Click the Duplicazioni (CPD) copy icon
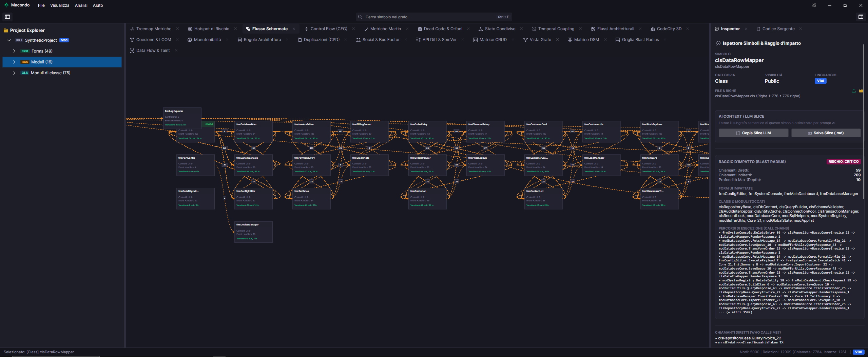Viewport: 868px width, 357px height. (300, 40)
